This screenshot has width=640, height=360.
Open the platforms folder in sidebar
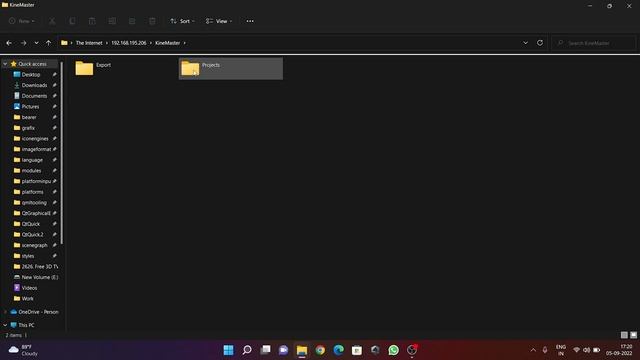pos(32,192)
